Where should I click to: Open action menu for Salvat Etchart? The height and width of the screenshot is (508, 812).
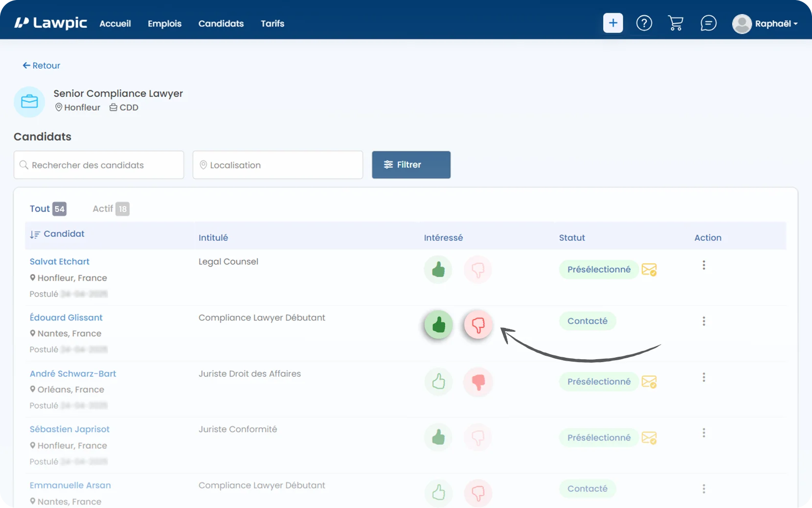pyautogui.click(x=704, y=265)
